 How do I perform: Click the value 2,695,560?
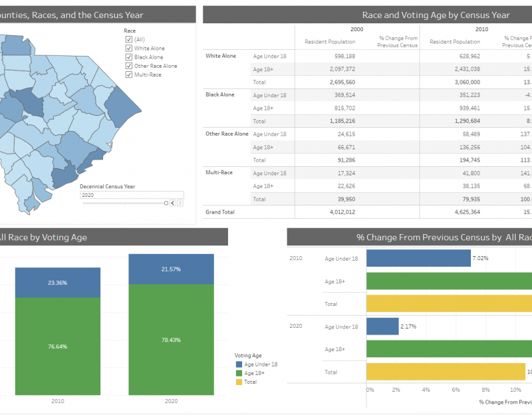click(342, 82)
